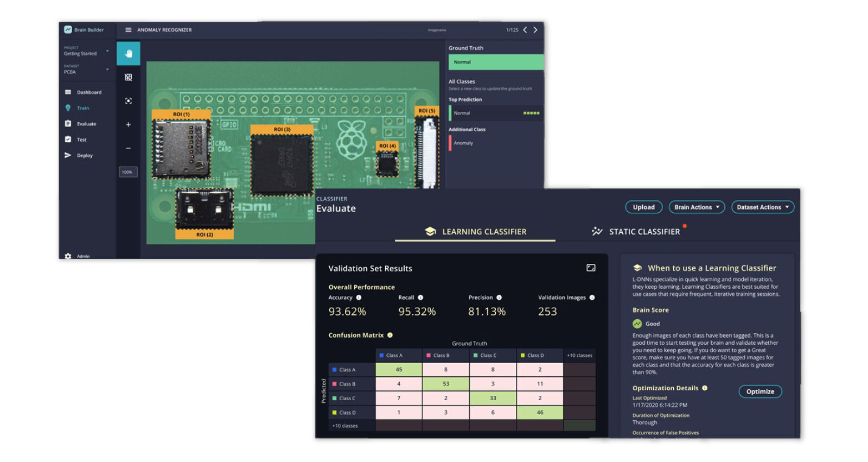Zoom in with the plus icon
Image resolution: width=868 pixels, height=462 pixels.
(129, 124)
